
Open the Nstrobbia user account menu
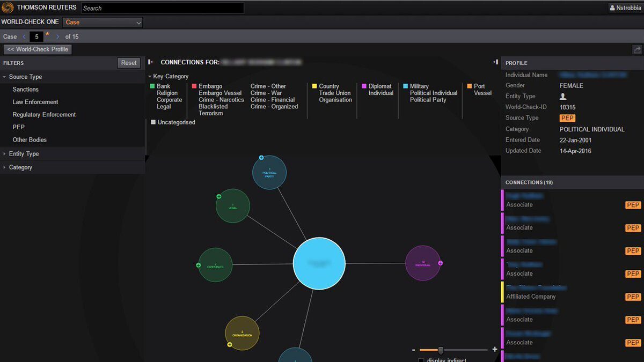tap(626, 8)
